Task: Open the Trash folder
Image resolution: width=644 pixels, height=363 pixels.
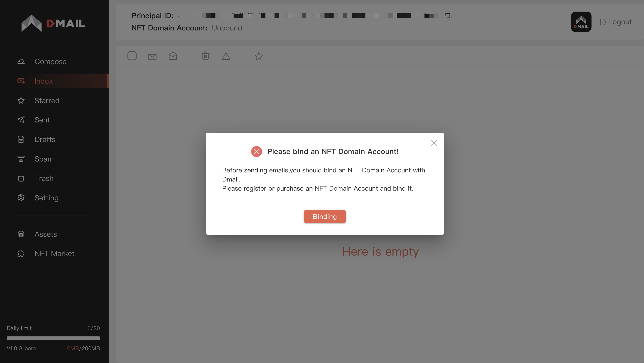Action: 55,178
